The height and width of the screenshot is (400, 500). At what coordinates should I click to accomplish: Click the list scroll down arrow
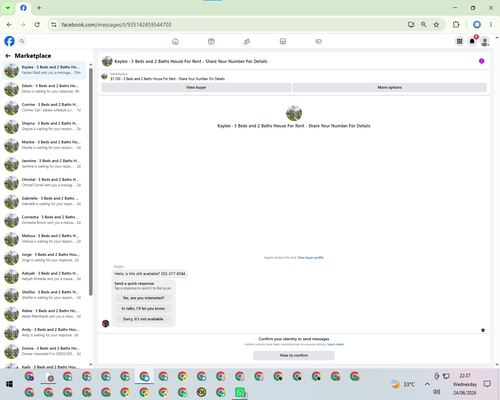(x=91, y=364)
